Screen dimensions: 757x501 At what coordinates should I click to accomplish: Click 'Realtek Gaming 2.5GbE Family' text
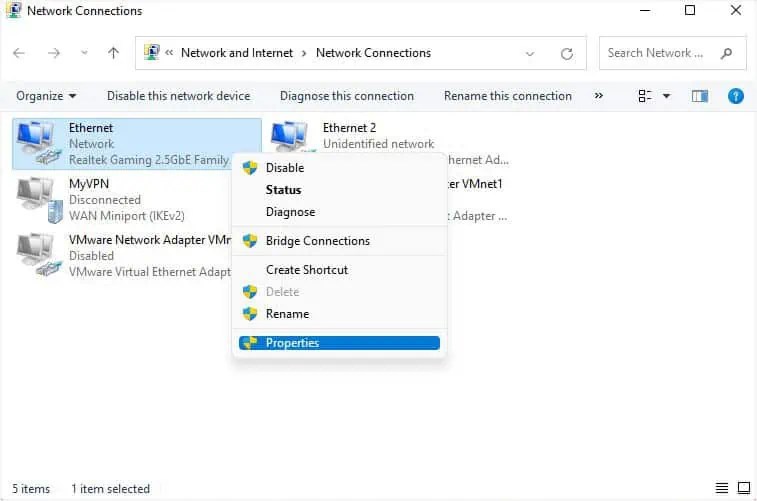click(x=149, y=160)
